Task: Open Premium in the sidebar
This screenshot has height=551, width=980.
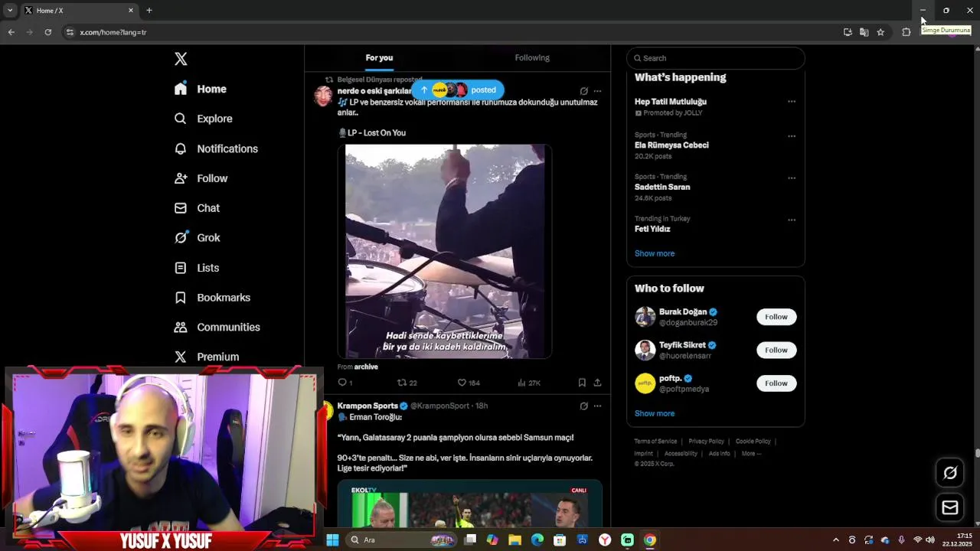Action: point(207,357)
